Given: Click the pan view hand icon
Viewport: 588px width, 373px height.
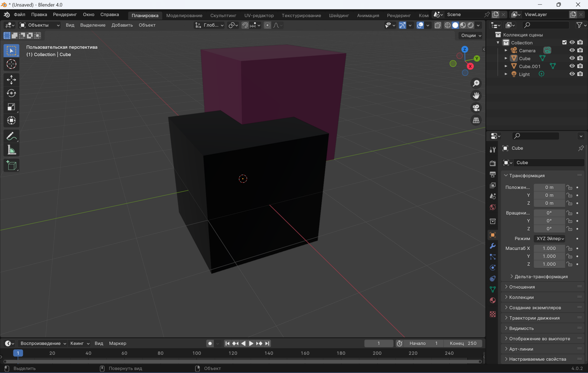Looking at the screenshot, I should pyautogui.click(x=476, y=96).
